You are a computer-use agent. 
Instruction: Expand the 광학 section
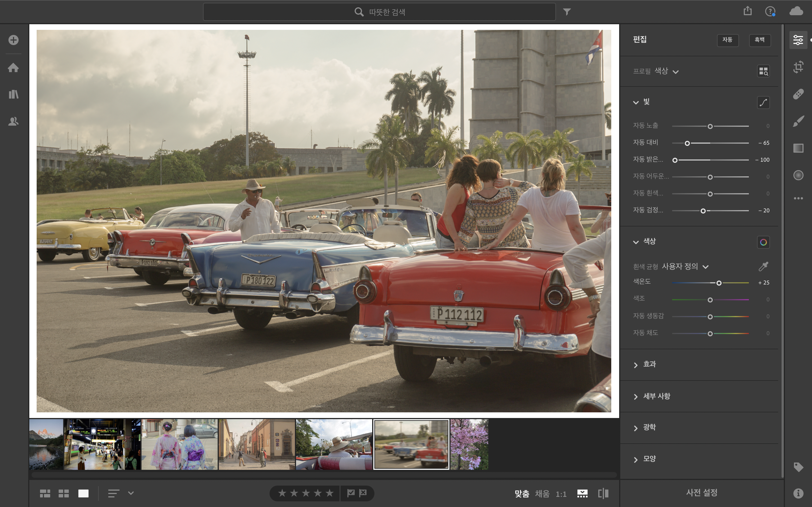click(649, 428)
